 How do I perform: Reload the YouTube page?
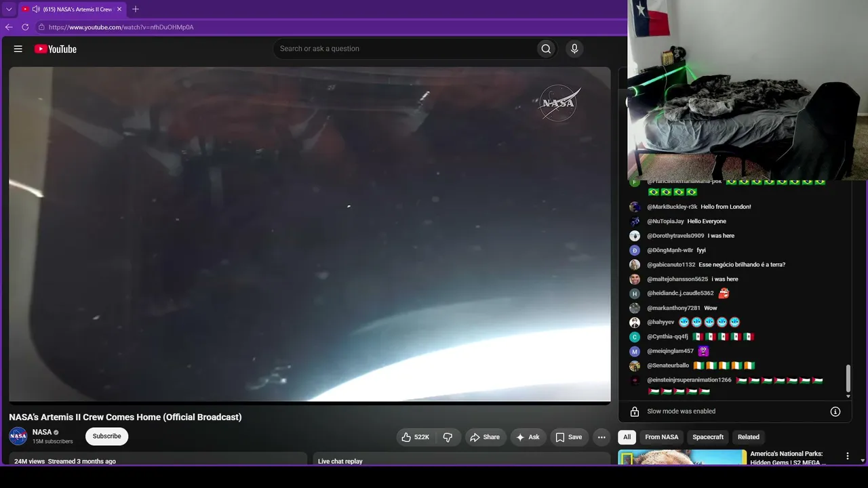(25, 27)
